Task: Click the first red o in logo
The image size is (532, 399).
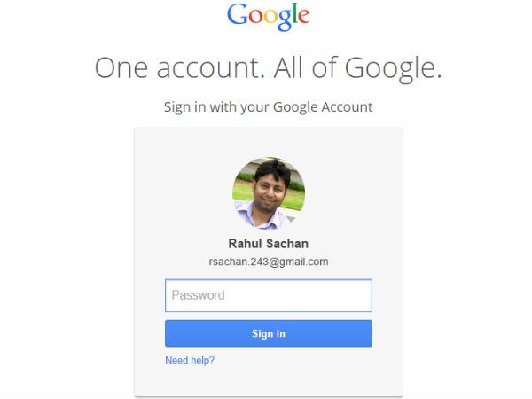Action: tap(256, 17)
